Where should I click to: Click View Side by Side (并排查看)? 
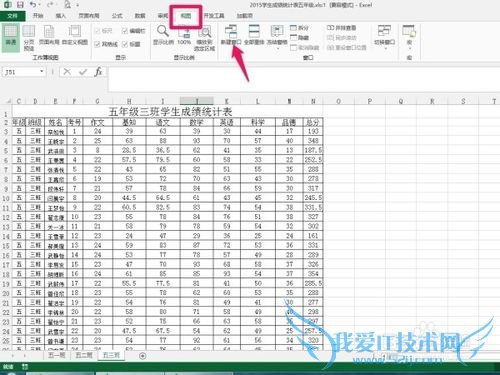[x=341, y=28]
